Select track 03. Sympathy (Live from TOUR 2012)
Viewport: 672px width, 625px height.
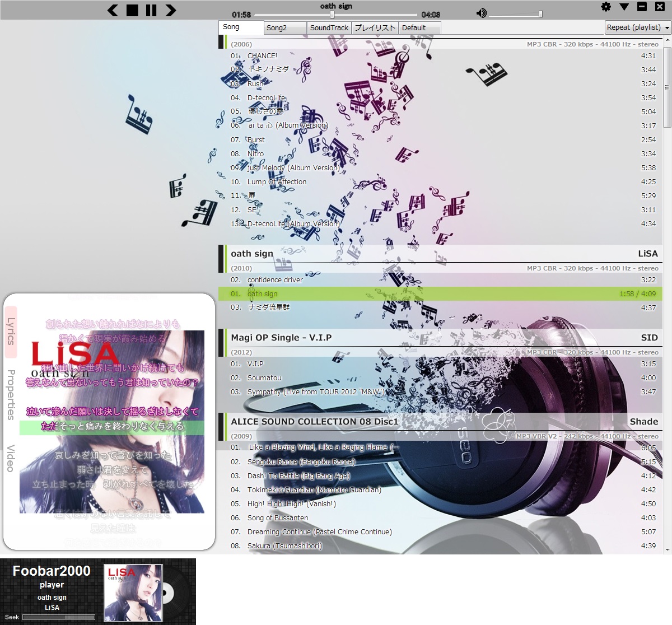click(x=440, y=391)
